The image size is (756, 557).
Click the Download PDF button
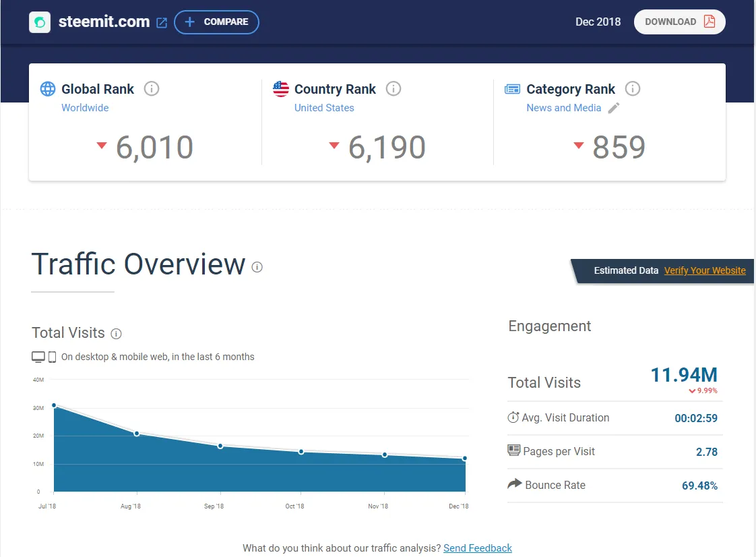click(679, 22)
